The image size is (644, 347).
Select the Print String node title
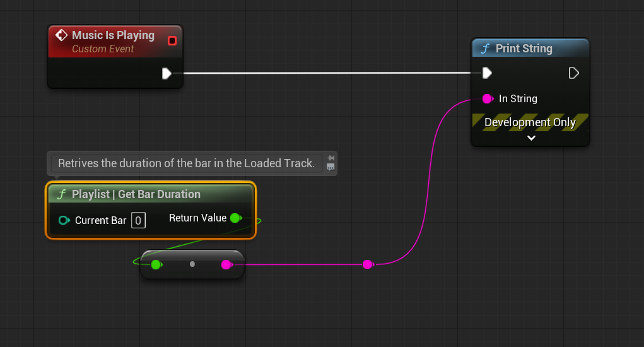[x=524, y=49]
